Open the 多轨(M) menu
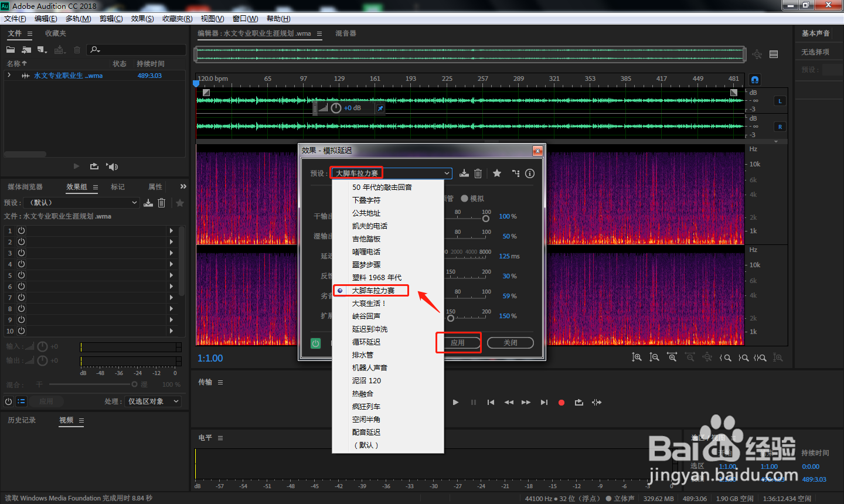The width and height of the screenshot is (844, 504). point(79,19)
